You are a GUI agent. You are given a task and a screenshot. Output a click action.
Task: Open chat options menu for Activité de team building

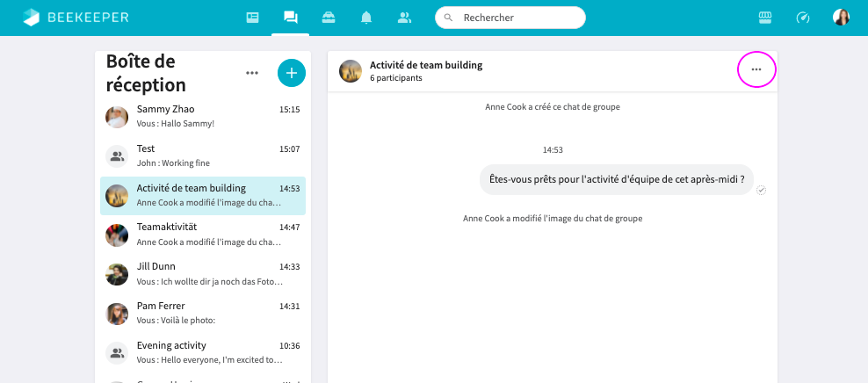[x=756, y=69]
